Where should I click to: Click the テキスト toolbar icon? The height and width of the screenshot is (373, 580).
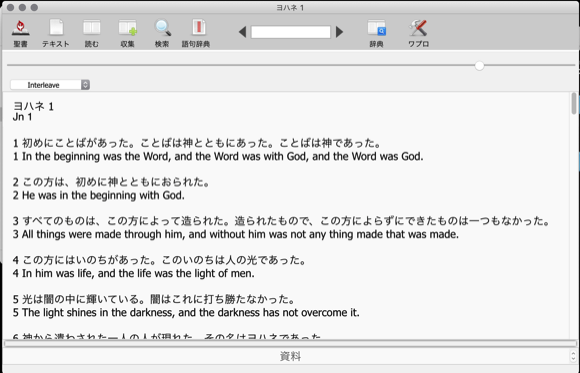pyautogui.click(x=56, y=33)
